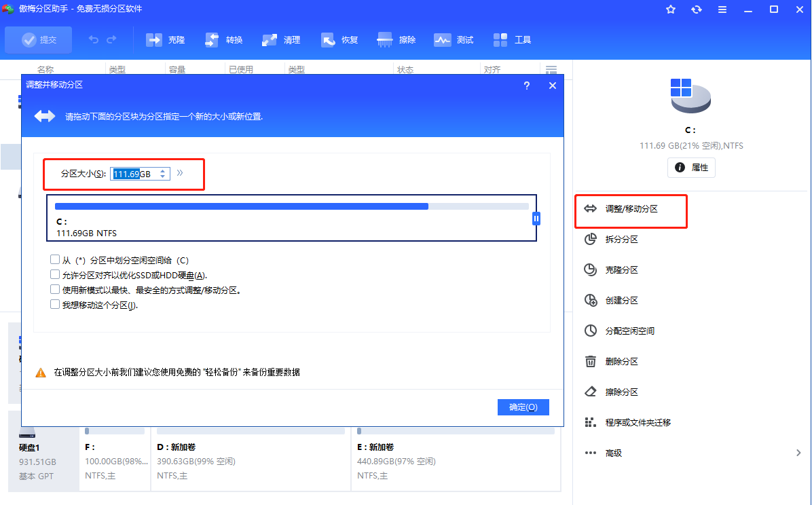
Task: Select the 转换 (Convert) toolbar icon
Action: coord(223,39)
